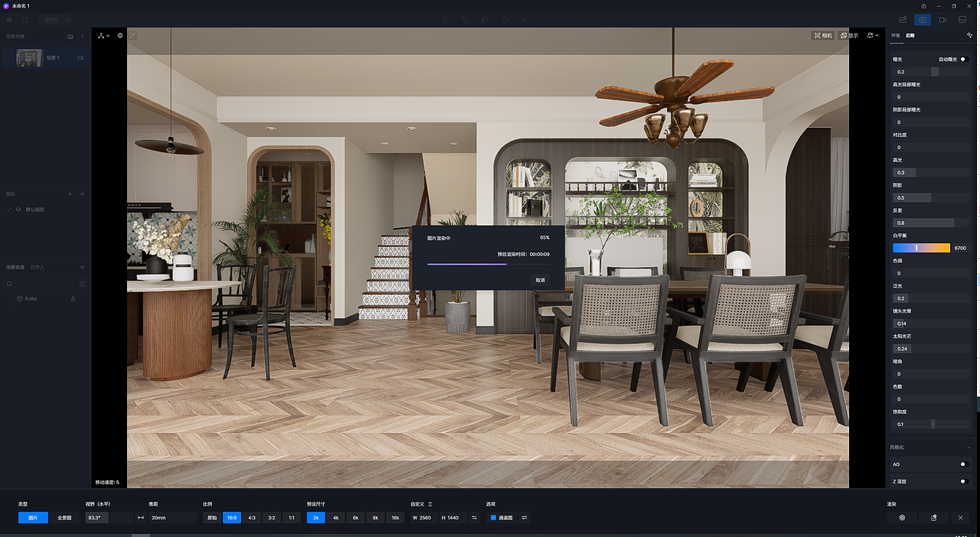Open channel settings sliders icon
This screenshot has height=537, width=980.
coord(524,518)
